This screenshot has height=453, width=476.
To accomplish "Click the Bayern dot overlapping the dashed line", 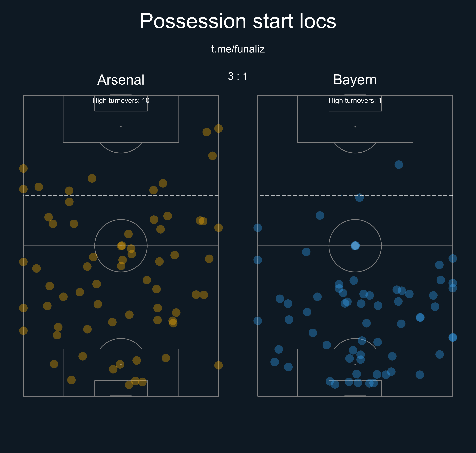I will [359, 198].
